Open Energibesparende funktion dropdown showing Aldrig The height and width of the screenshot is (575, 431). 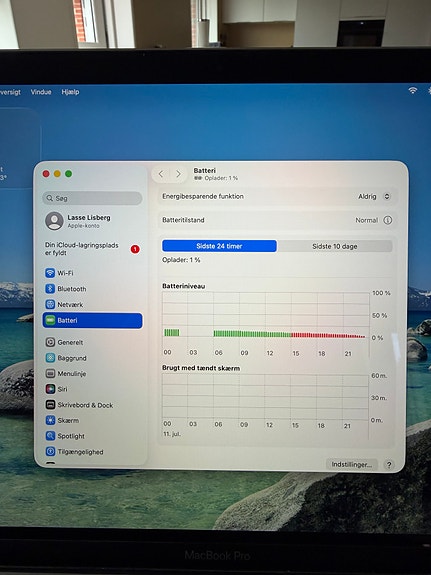coord(374,197)
